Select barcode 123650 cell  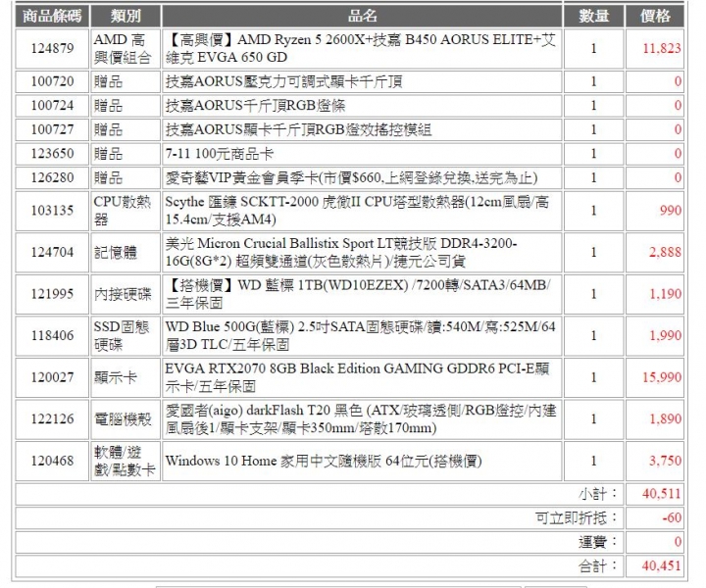[52, 154]
